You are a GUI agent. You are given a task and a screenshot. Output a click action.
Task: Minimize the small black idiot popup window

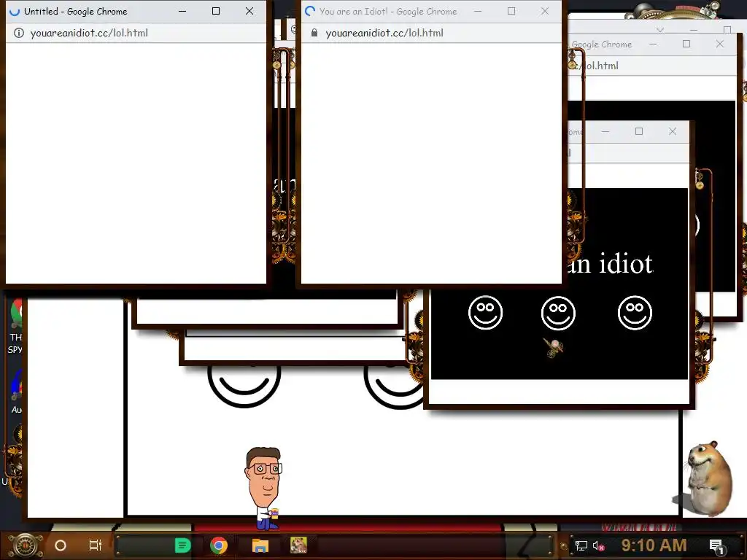click(605, 131)
